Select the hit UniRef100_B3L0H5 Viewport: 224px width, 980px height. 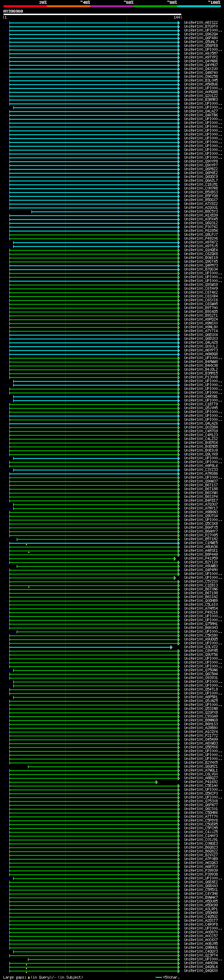[x=201, y=81]
